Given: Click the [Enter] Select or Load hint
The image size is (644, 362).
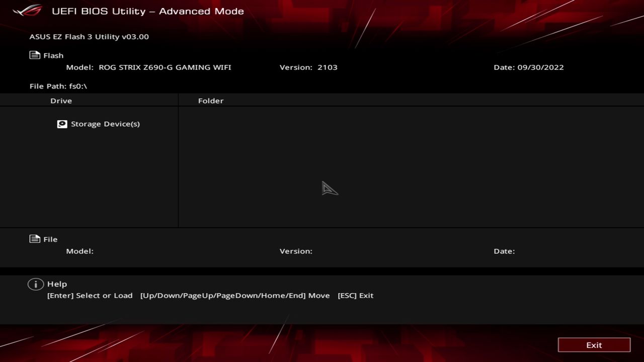Looking at the screenshot, I should [90, 295].
